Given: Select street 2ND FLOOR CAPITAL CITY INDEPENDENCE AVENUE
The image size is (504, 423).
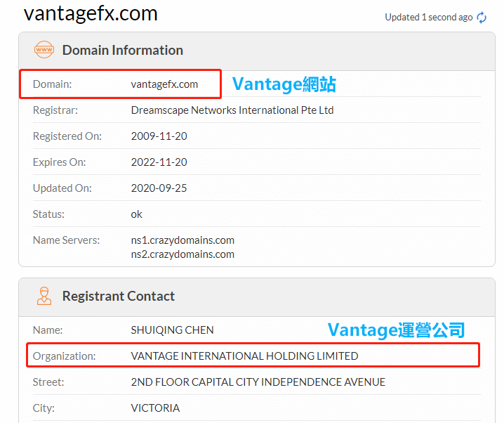Looking at the screenshot, I should [258, 382].
